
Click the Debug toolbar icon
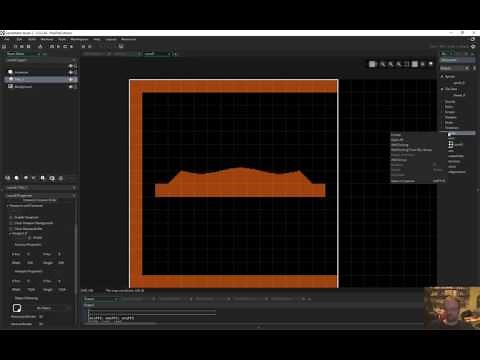[52, 46]
